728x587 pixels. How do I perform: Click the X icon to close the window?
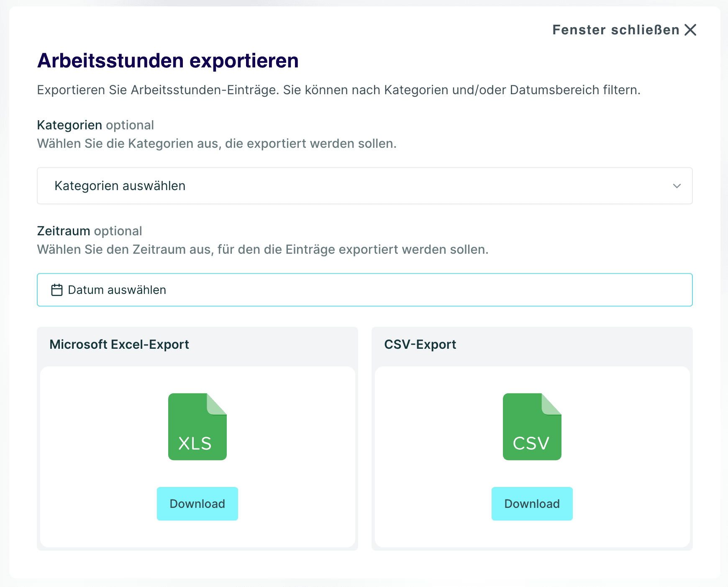690,30
